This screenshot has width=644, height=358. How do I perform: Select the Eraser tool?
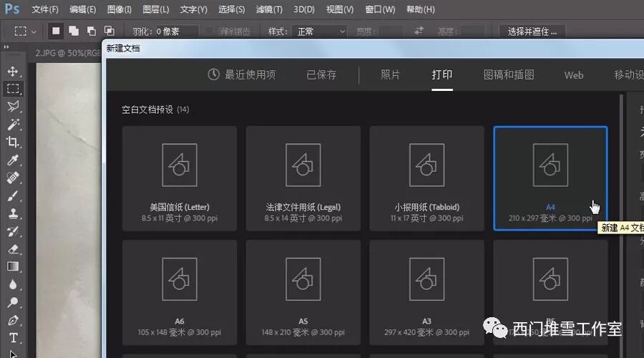click(x=13, y=249)
